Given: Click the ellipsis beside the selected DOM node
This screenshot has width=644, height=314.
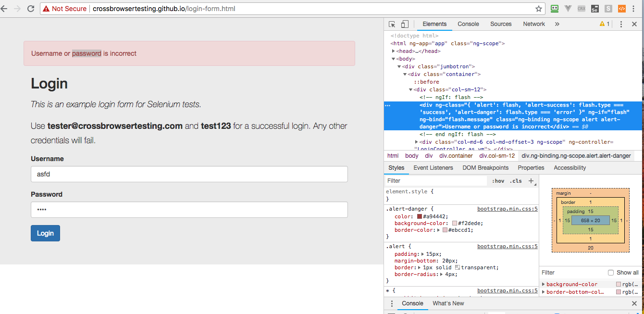Looking at the screenshot, I should 388,105.
